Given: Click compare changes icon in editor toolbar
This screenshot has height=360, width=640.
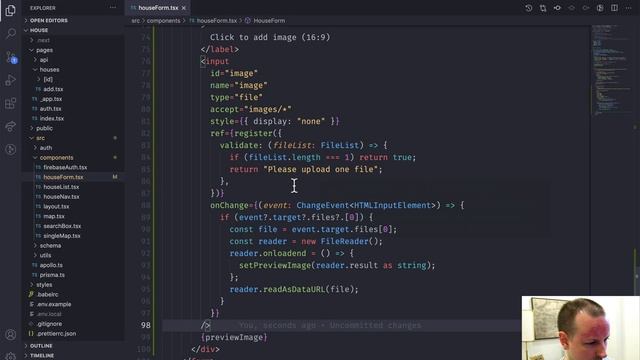Looking at the screenshot, I should tap(543, 8).
